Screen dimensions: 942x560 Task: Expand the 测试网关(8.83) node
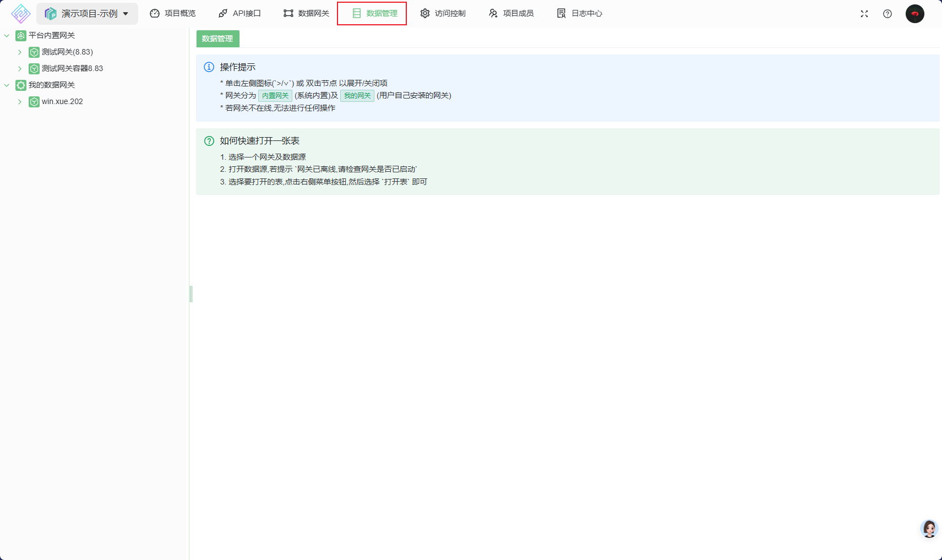[x=20, y=52]
